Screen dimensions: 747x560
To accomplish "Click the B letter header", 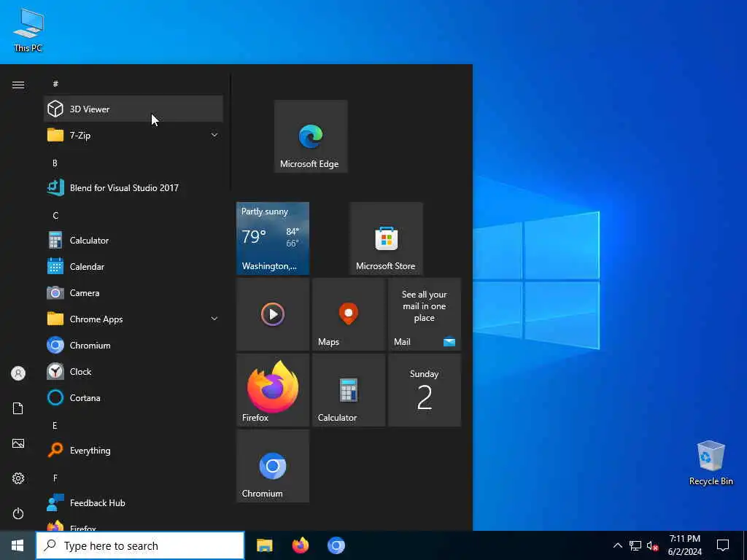I will coord(55,163).
